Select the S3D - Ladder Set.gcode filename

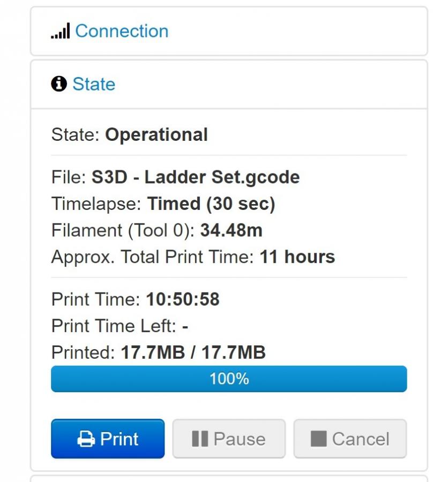tap(196, 177)
